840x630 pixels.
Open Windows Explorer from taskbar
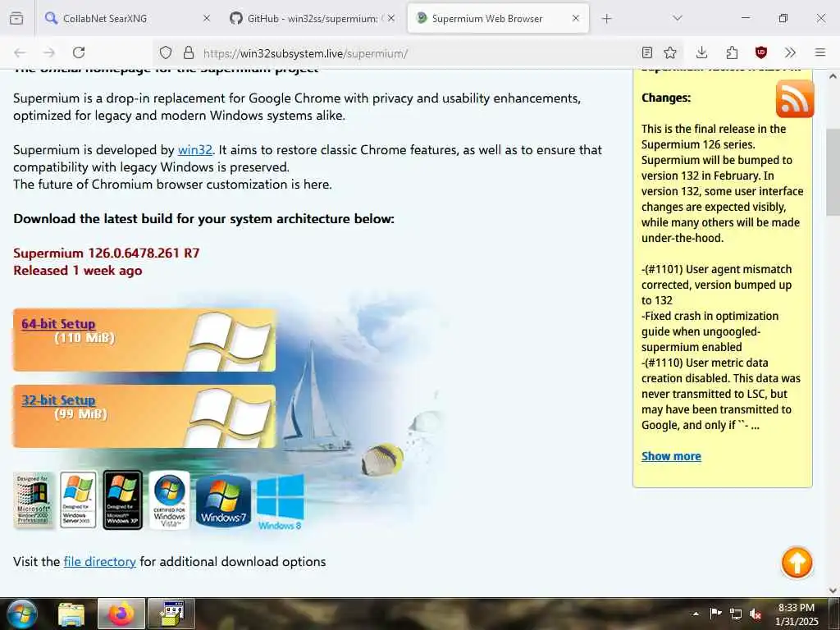(x=71, y=614)
